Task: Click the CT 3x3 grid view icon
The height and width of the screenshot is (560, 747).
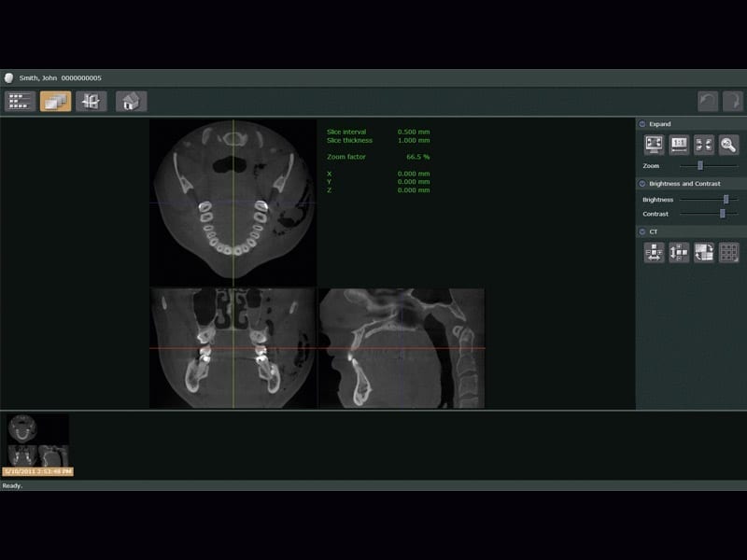Action: (729, 252)
